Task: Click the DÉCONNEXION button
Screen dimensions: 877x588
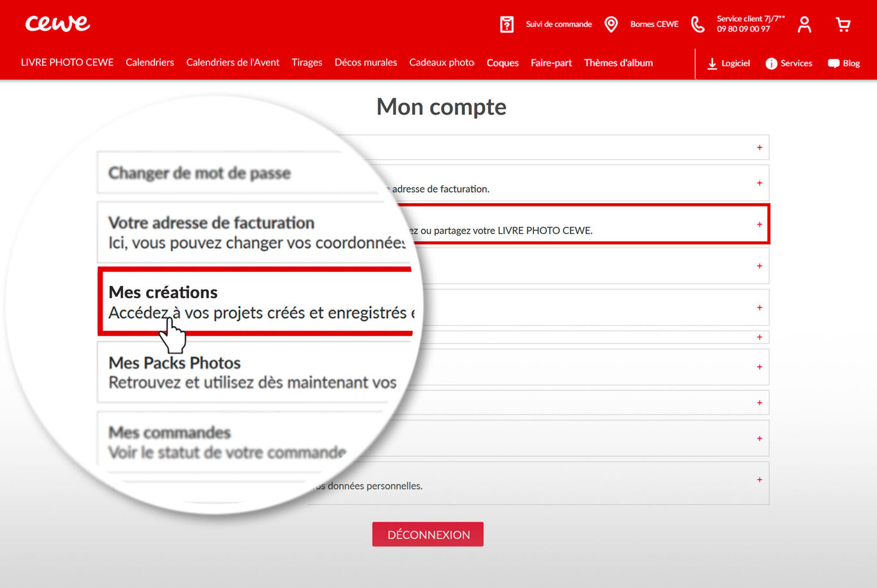Action: 428,533
